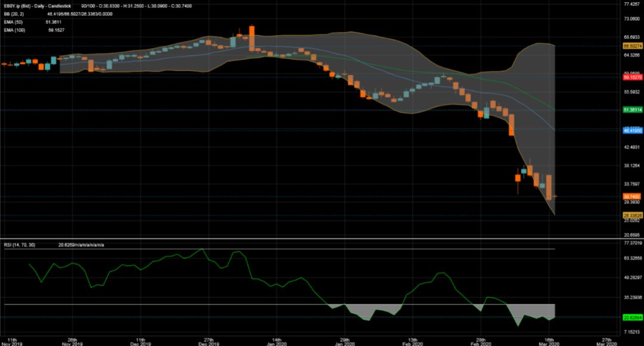Click the green 51.36114 EMA price tag
This screenshot has height=346, width=644.
pyautogui.click(x=632, y=110)
